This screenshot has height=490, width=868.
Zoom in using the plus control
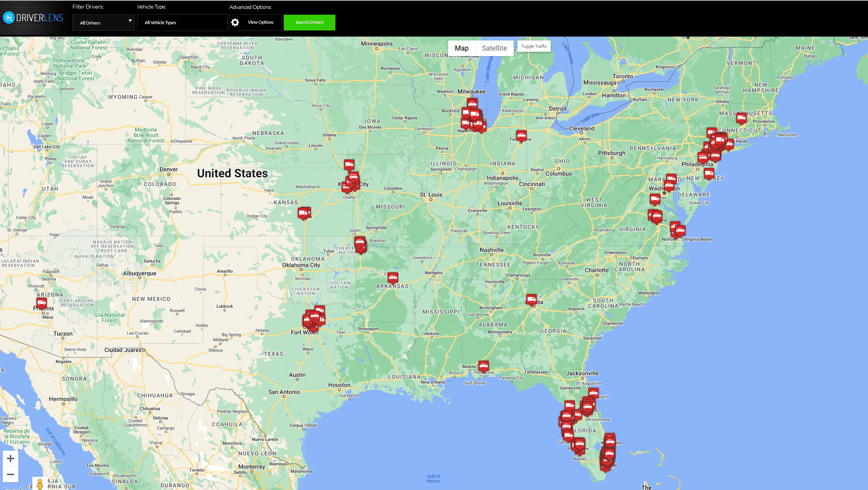pos(11,458)
